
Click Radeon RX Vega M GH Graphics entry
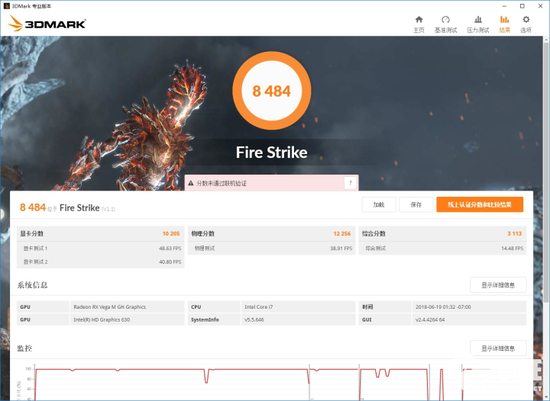click(x=109, y=307)
